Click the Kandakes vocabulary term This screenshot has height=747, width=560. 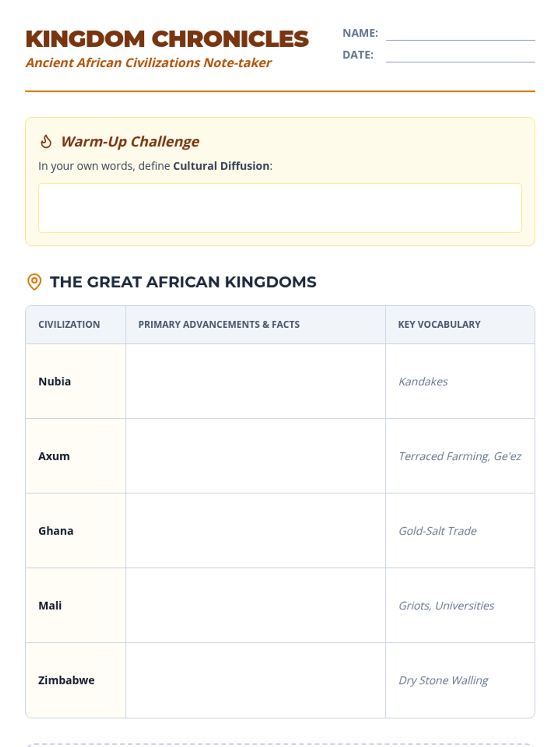[423, 382]
